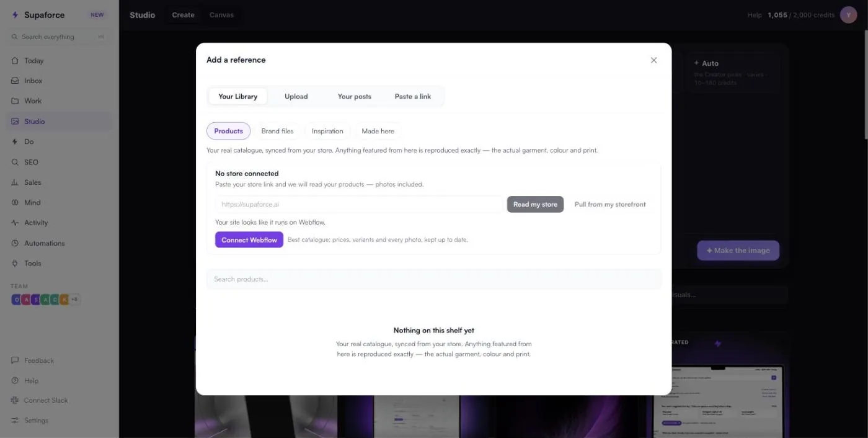Open the Feedback chat icon

(x=15, y=360)
